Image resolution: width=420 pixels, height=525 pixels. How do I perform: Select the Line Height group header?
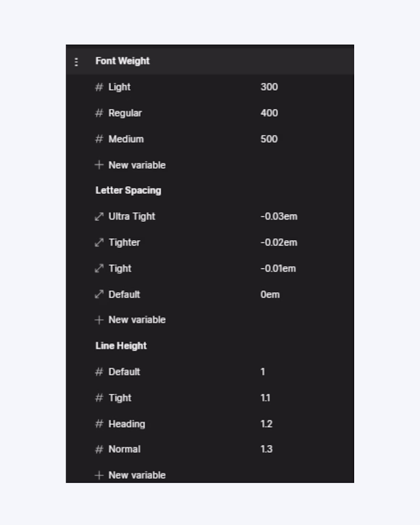(x=121, y=346)
